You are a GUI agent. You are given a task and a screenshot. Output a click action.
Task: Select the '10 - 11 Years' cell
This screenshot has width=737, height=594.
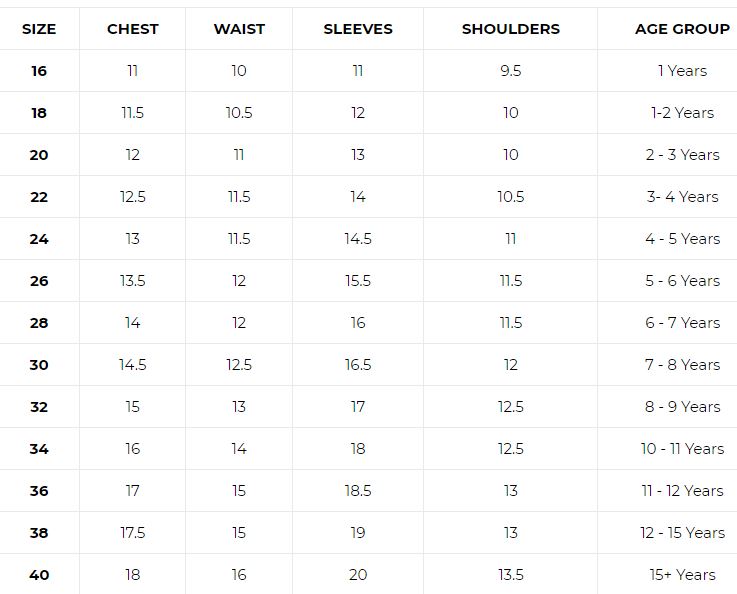tap(682, 449)
